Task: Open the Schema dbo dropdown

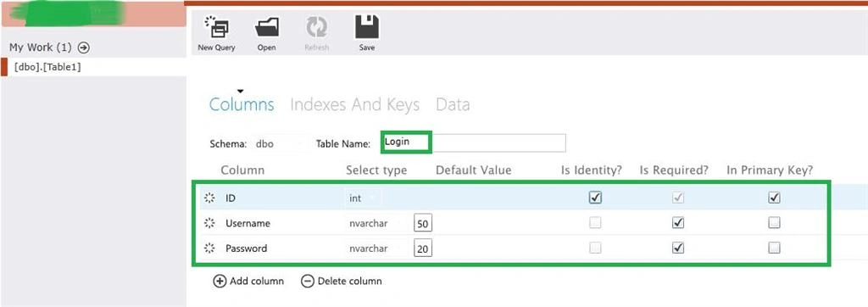Action: click(279, 143)
